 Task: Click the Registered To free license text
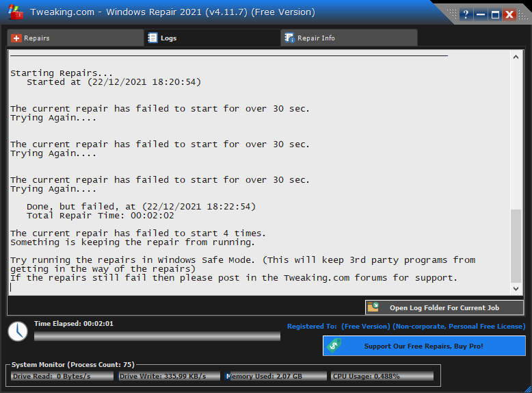[x=406, y=327]
